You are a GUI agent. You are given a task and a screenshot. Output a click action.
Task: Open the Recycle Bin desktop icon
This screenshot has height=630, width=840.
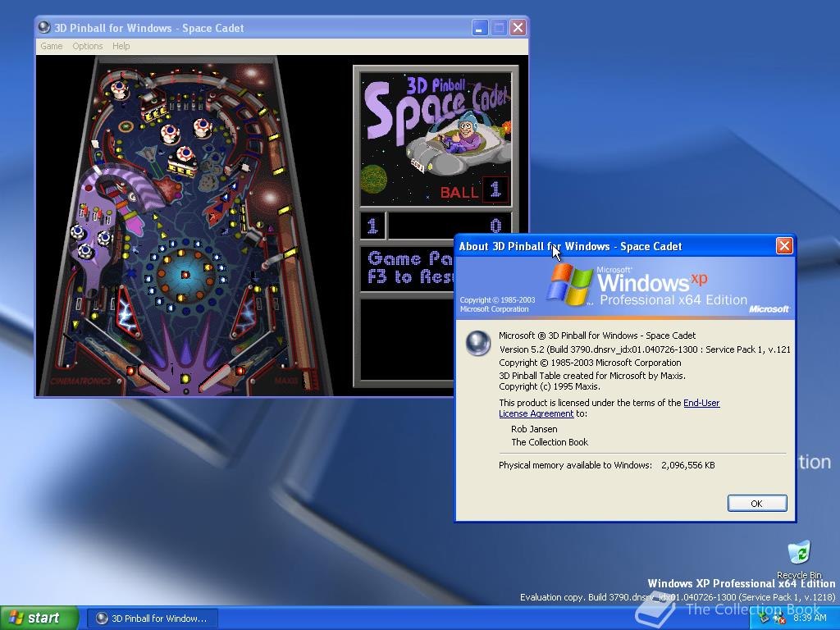coord(799,559)
